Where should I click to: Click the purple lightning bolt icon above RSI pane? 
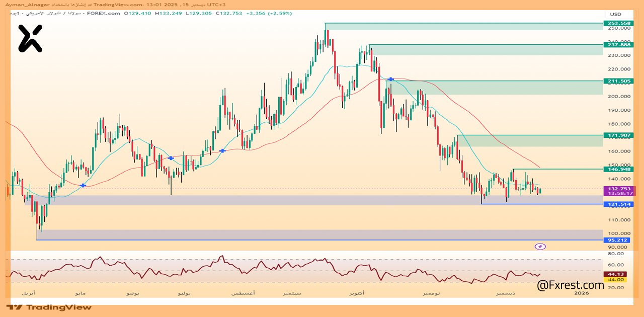540,247
